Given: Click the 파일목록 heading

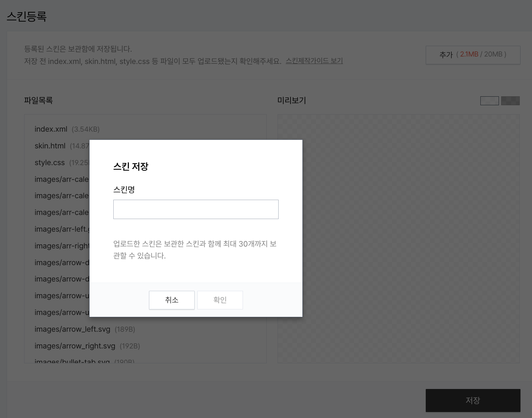Looking at the screenshot, I should pos(39,100).
